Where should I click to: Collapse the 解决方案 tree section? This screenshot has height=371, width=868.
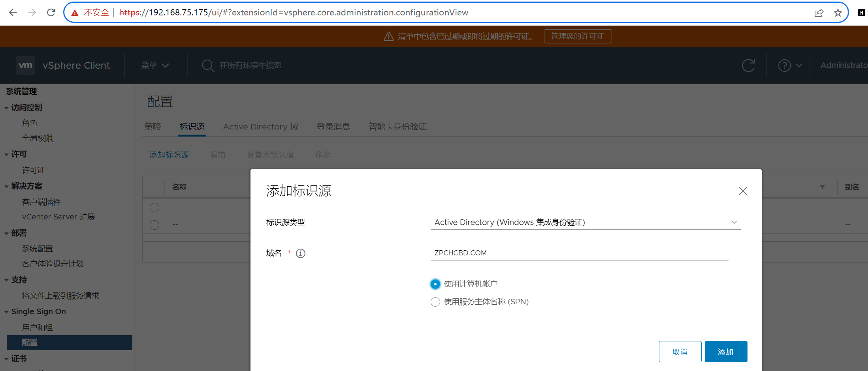pyautogui.click(x=6, y=186)
